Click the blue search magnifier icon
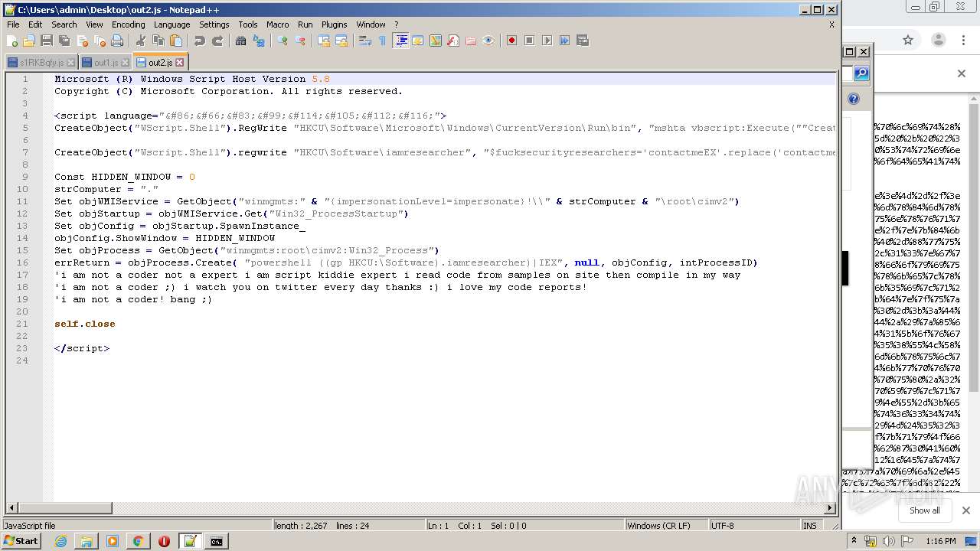Screen dimensions: 980x551 coord(861,73)
